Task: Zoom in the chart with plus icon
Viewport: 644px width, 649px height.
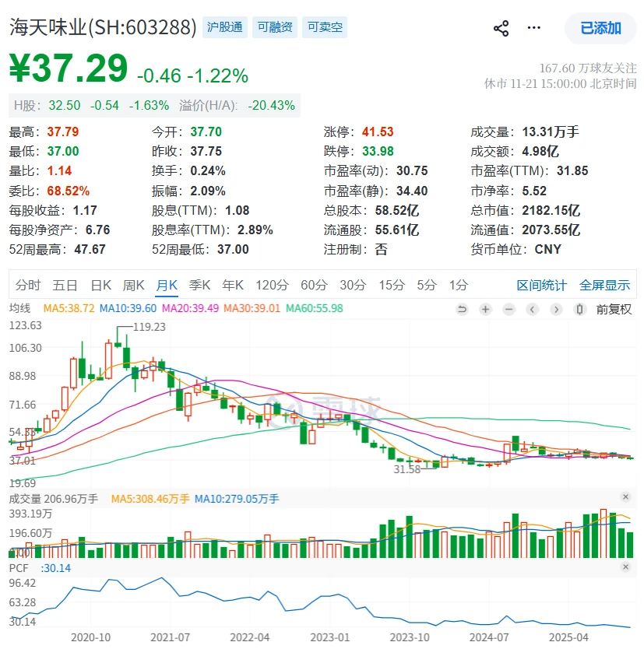Action: [x=485, y=309]
